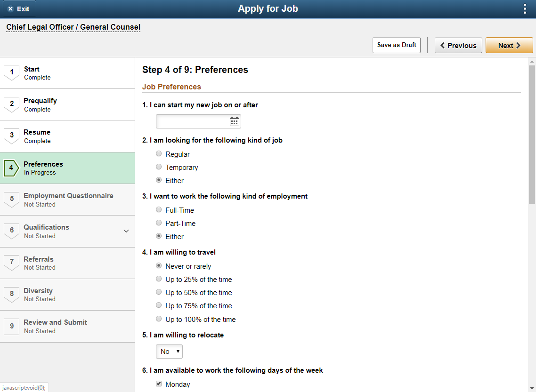Screen dimensions: 536x392
Task: Open the willing to relocate dropdown
Action: coord(169,352)
